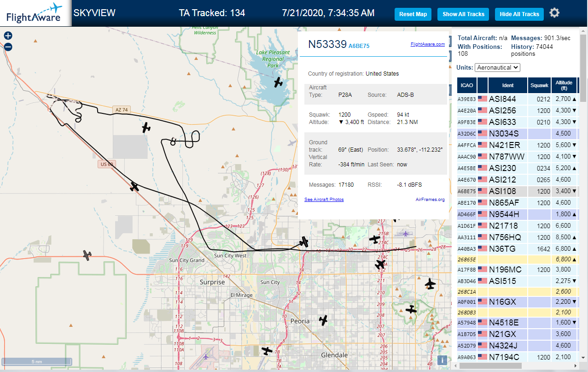Click the FlightAware logo
The height and width of the screenshot is (372, 588).
tap(35, 13)
